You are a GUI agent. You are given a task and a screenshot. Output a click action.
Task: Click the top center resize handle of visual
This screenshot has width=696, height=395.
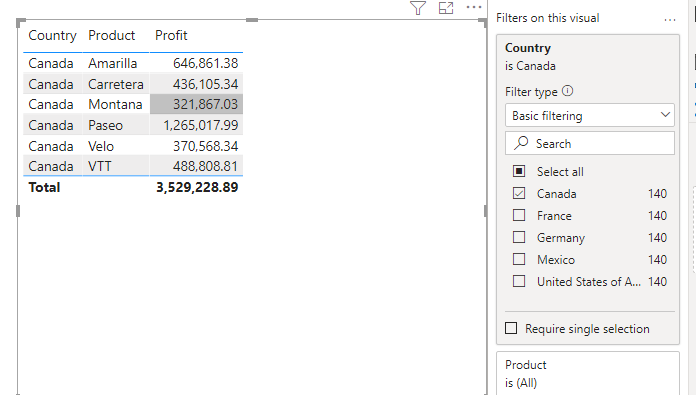point(252,20)
